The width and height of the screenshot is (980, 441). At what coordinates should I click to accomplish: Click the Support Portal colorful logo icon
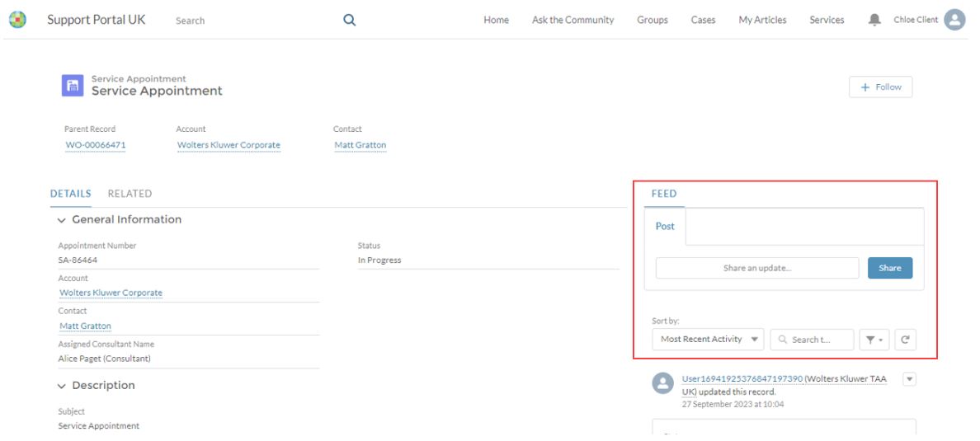[x=17, y=20]
